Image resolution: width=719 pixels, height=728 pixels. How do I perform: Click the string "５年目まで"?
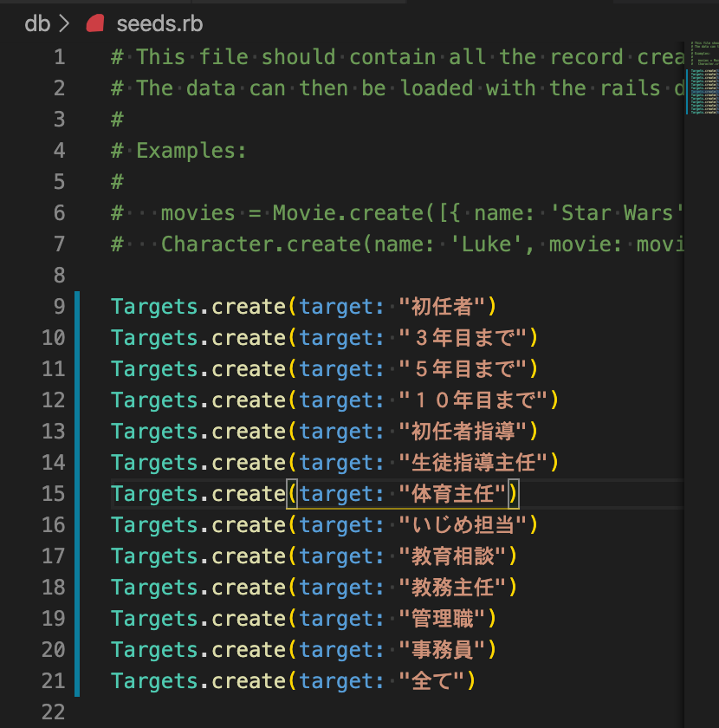coord(463,368)
